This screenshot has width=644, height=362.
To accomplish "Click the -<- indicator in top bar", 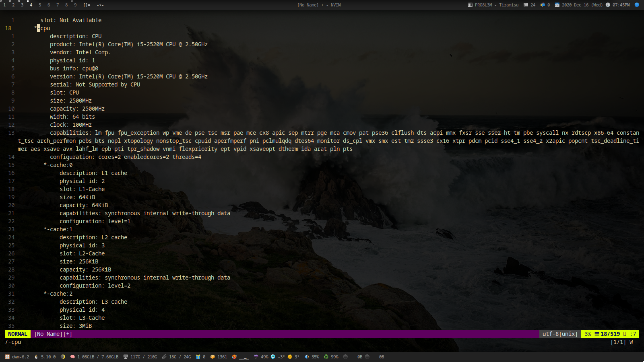I will tap(100, 5).
